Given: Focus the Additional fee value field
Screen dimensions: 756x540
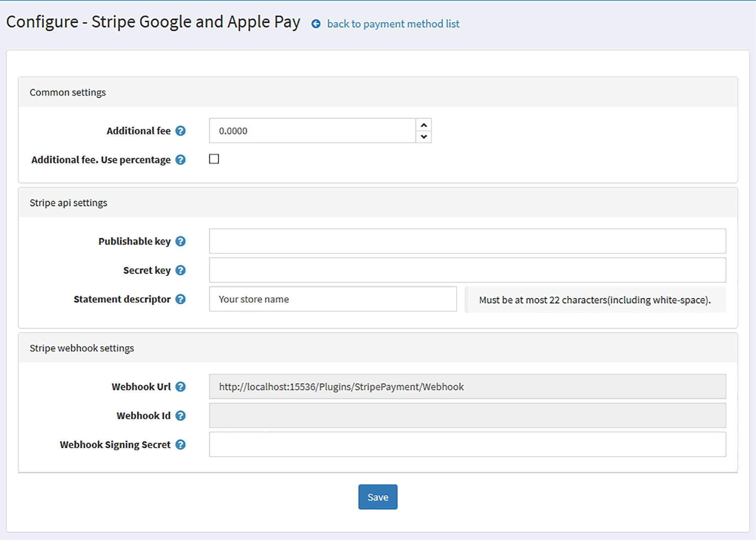Looking at the screenshot, I should 312,131.
